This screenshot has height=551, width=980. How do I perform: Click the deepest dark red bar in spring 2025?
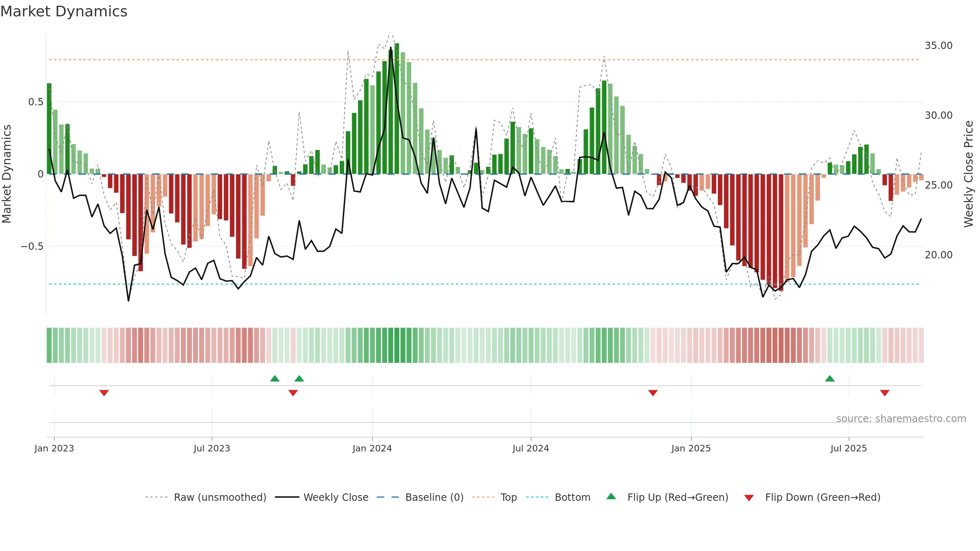click(x=781, y=232)
